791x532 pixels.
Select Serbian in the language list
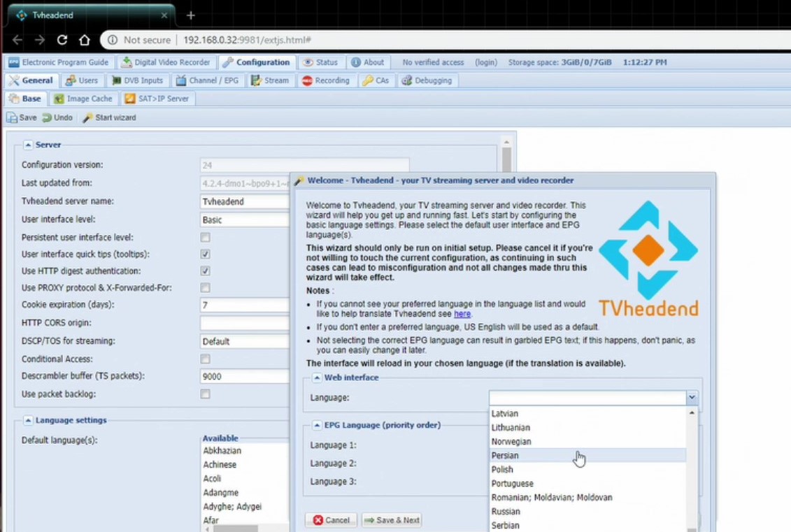click(x=587, y=526)
